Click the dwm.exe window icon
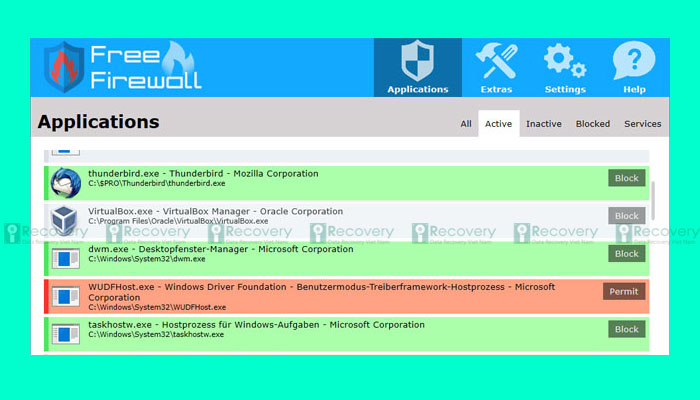Screen dimensions: 700x400 [66, 258]
